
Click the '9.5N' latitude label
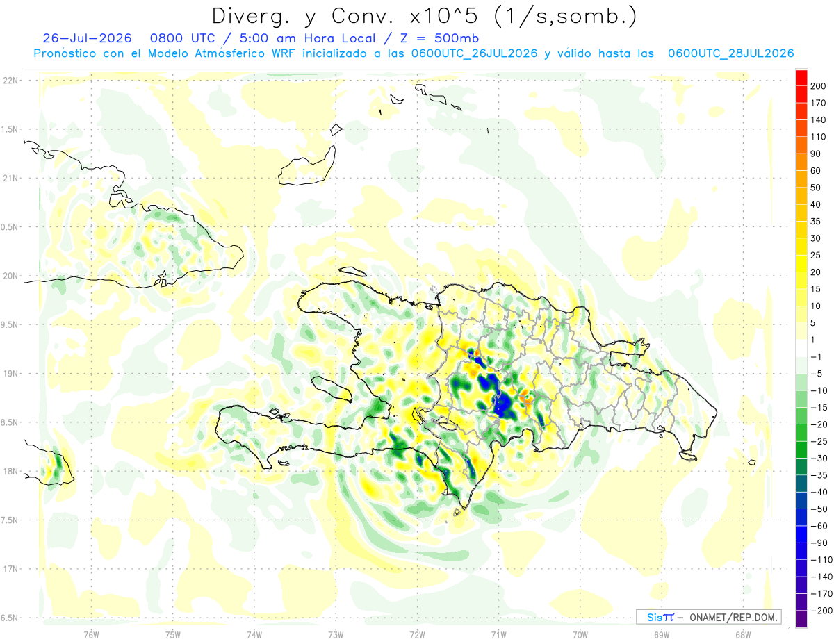click(x=10, y=324)
